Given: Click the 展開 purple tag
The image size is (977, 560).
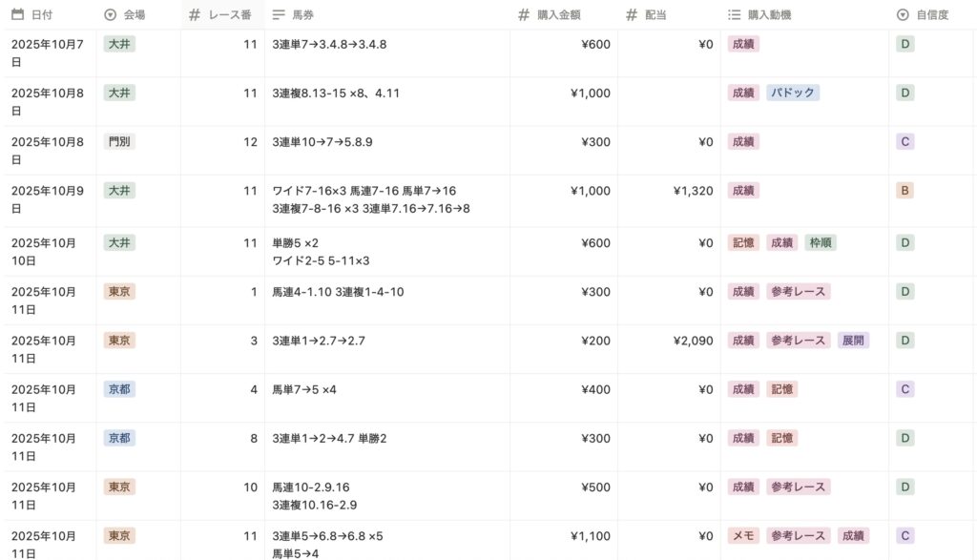Looking at the screenshot, I should click(853, 341).
